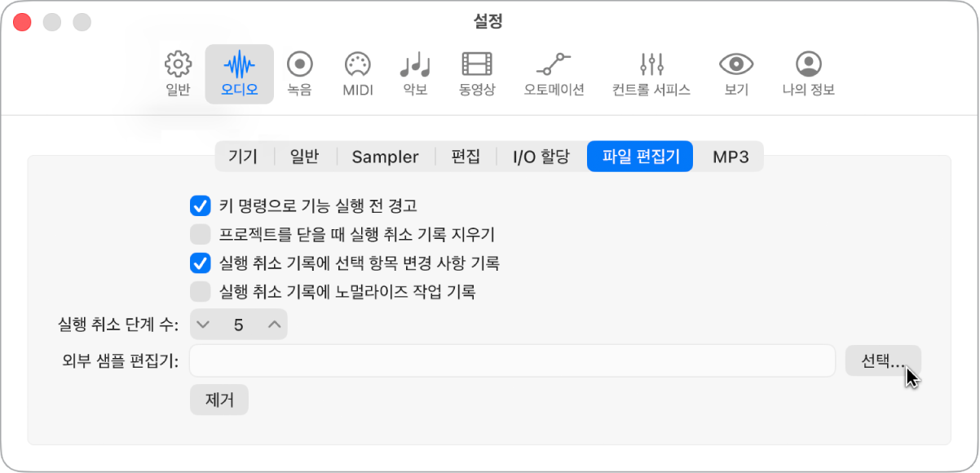Disable 키 명령으로 기능 실행 전 경고
This screenshot has height=473, width=980.
pyautogui.click(x=200, y=206)
